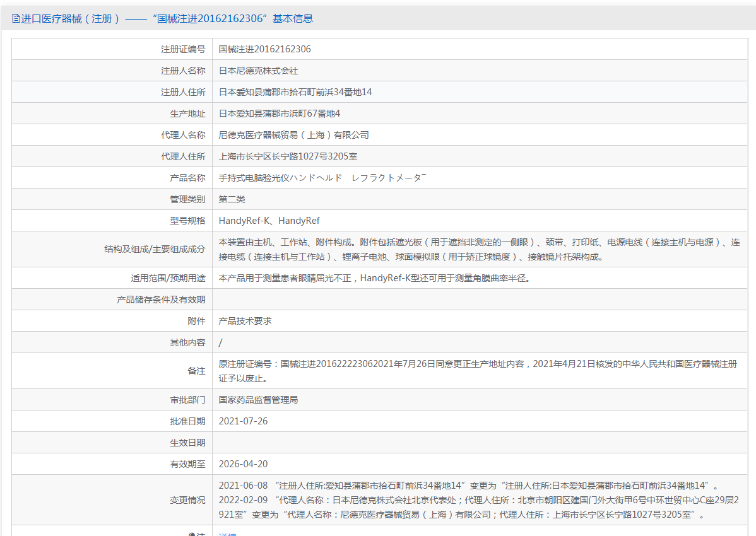Click the 附件 label
This screenshot has height=536, width=756.
pos(196,321)
